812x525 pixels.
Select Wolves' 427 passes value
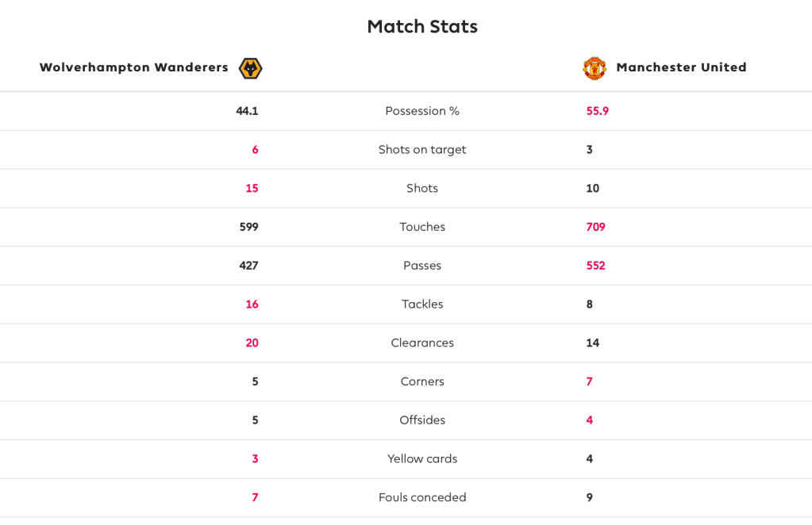(248, 266)
